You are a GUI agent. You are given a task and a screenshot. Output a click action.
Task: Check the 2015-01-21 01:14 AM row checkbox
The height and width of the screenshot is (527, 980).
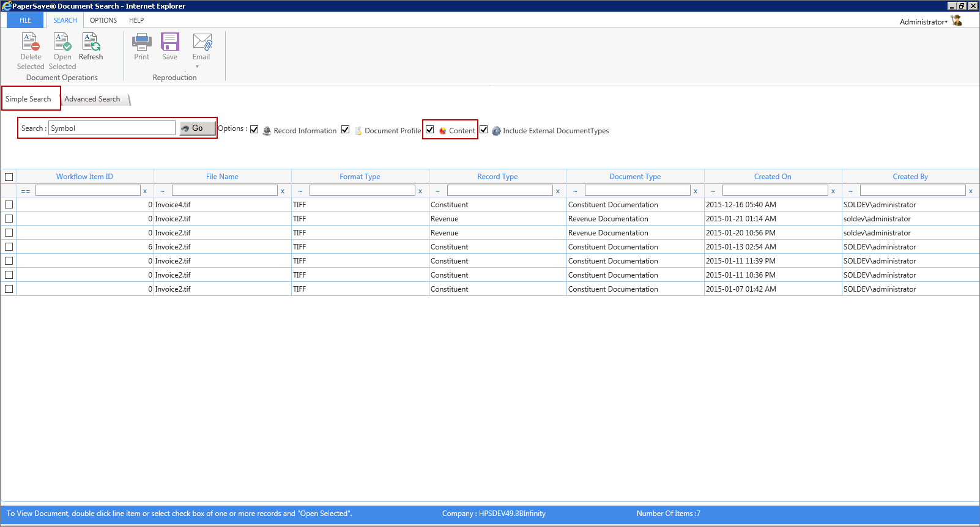click(x=9, y=218)
